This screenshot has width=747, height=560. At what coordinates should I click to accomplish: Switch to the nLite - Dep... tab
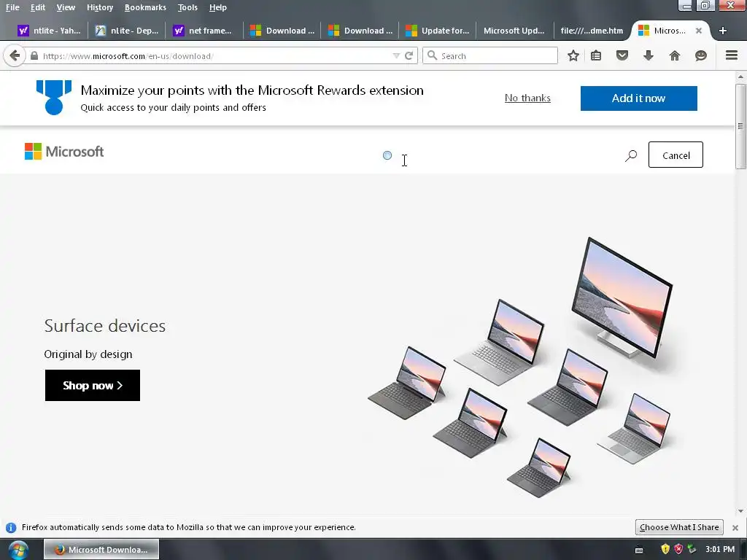tap(127, 31)
